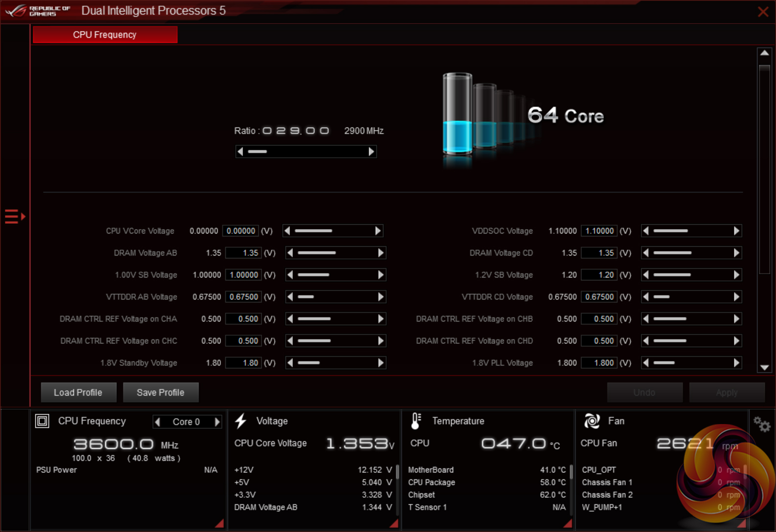This screenshot has height=532, width=776.
Task: Increase VDDSOC Voltage
Action: tap(737, 231)
